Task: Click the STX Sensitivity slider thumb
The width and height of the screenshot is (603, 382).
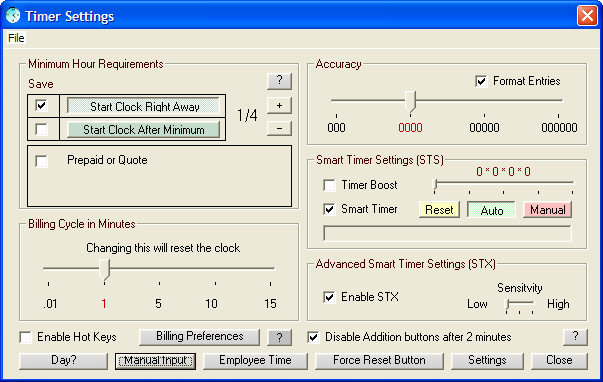Action: tap(507, 305)
